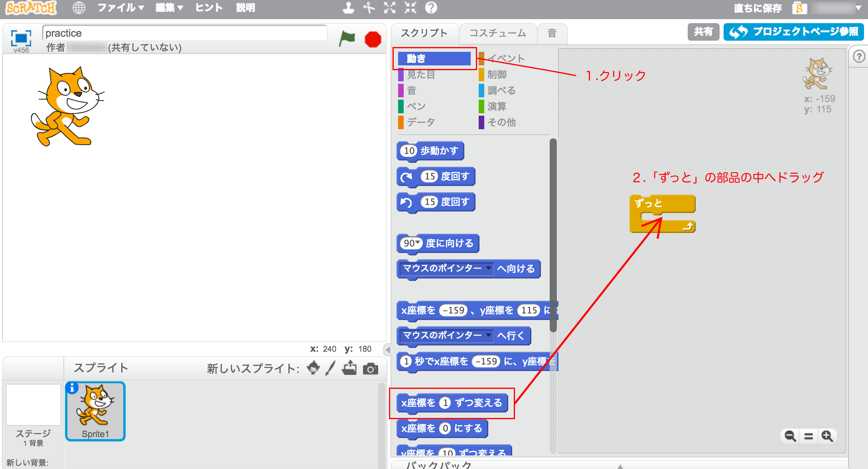Viewport: 868px width, 469px height.
Task: Zoom in the scripts area
Action: 827,436
